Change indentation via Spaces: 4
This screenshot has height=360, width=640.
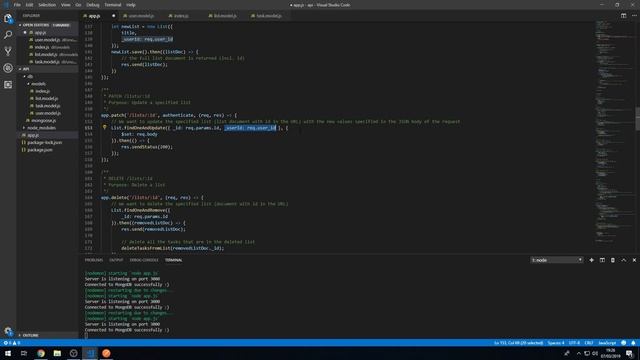pyautogui.click(x=556, y=343)
